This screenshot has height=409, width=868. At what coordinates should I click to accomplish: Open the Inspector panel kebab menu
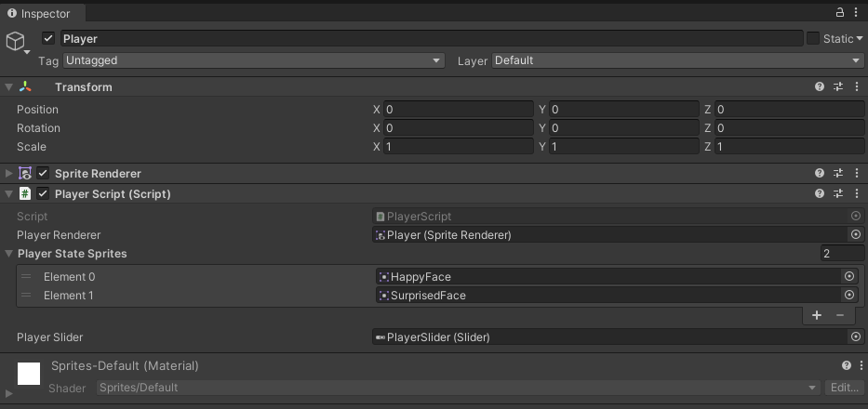856,12
